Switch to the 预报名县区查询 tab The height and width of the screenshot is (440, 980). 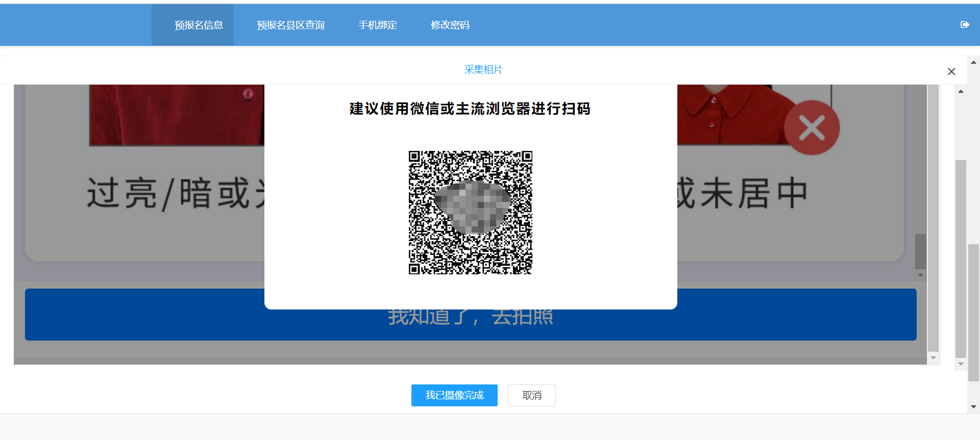(290, 25)
